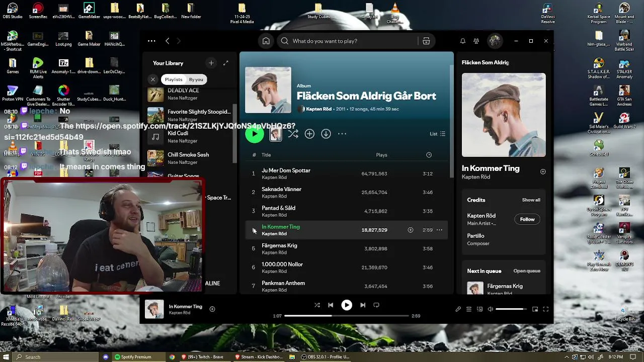
Task: Open Friend Activity icon in top bar
Action: [x=476, y=41]
